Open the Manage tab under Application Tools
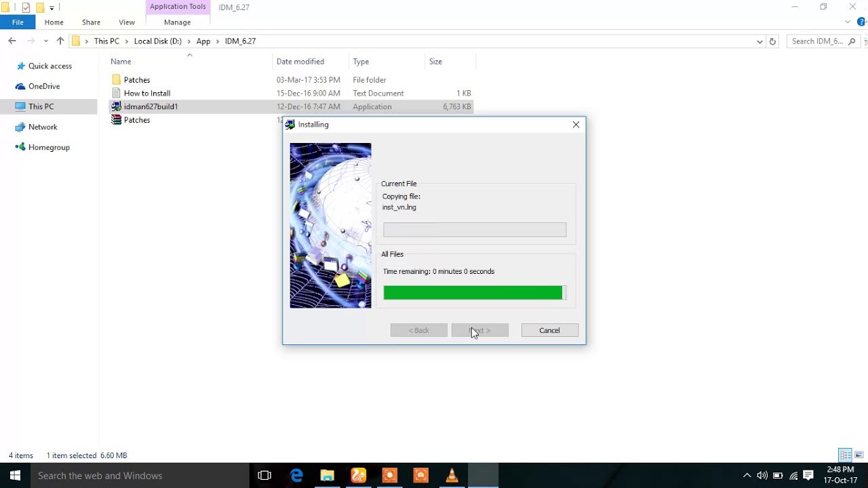This screenshot has width=868, height=488. point(177,22)
